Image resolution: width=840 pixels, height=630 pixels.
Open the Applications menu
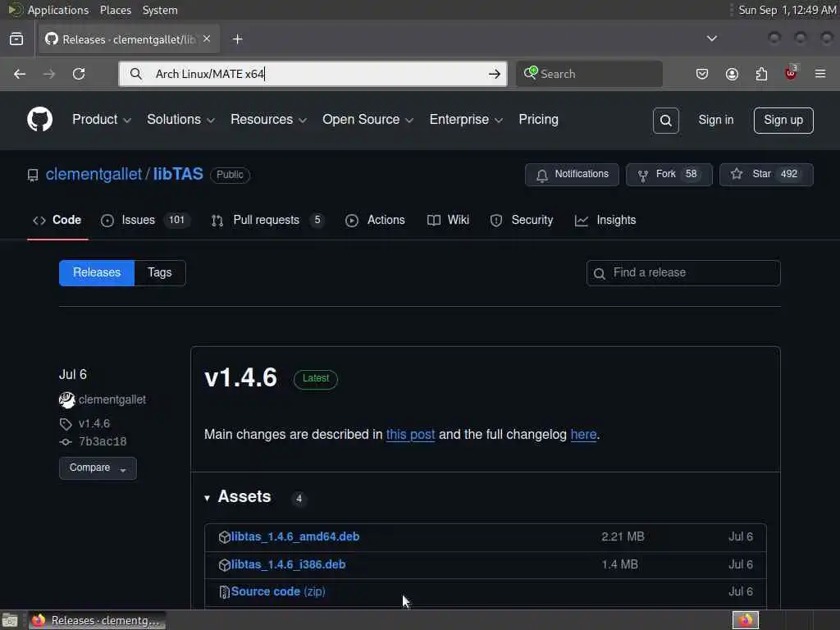pyautogui.click(x=58, y=10)
